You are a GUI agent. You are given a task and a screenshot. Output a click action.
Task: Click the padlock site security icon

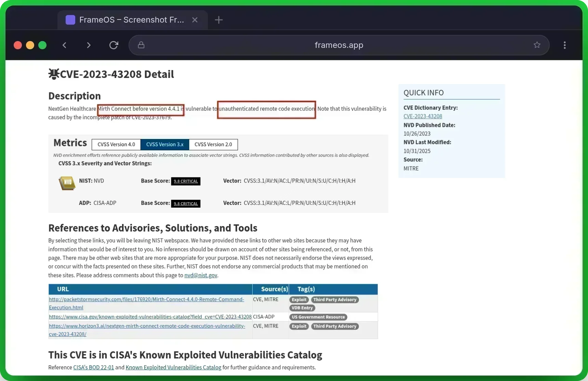(x=141, y=45)
